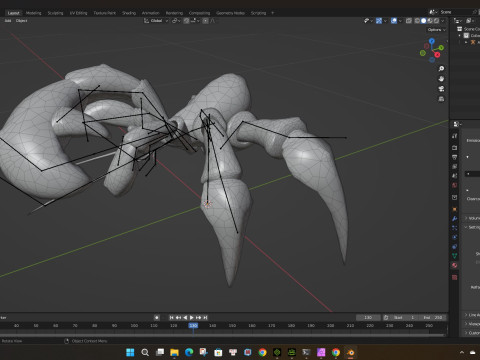Open Blender icon in taskbar

(x=350, y=352)
